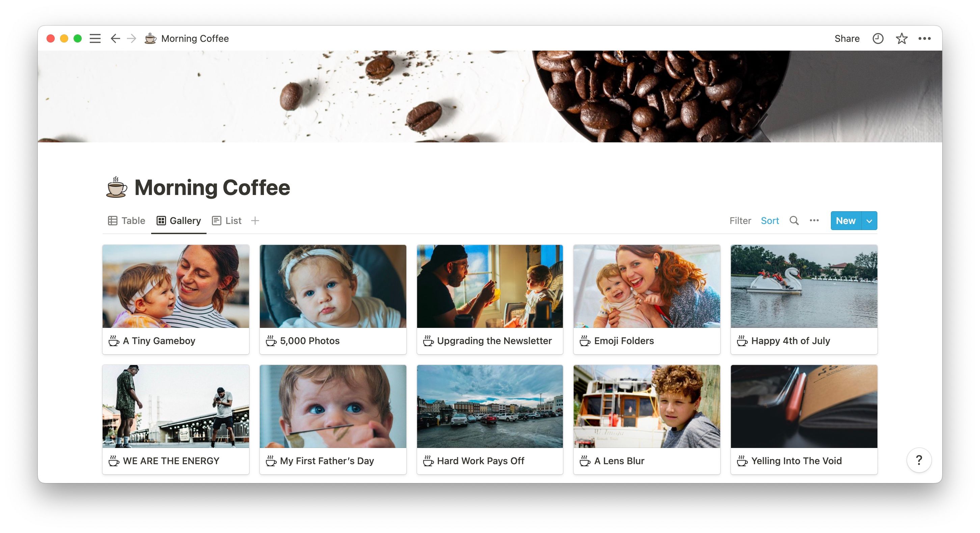Click cup icon on A Tiny Gameboy card
The height and width of the screenshot is (533, 980).
(x=114, y=341)
